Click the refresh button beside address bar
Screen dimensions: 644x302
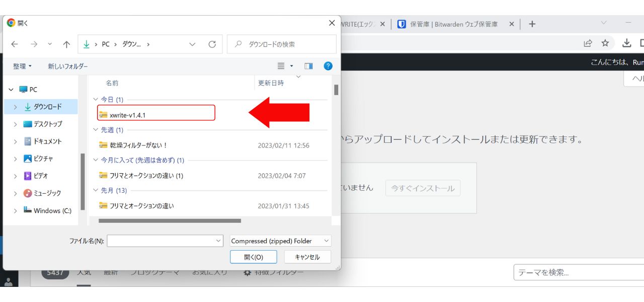pos(212,44)
